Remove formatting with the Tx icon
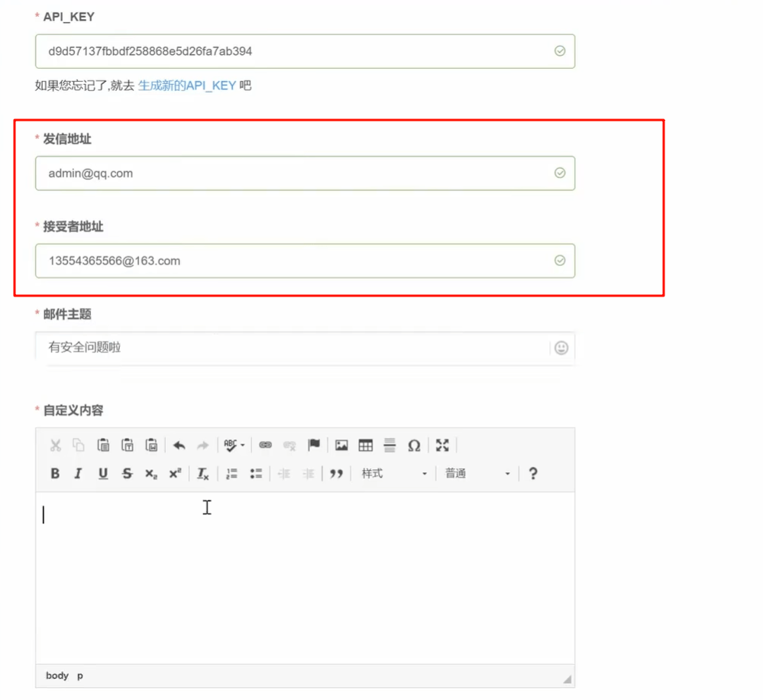763x700 pixels. point(203,474)
